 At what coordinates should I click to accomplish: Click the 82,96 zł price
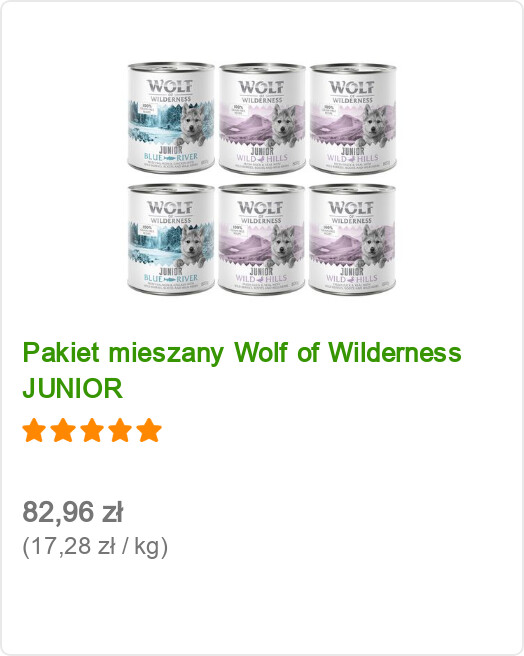pos(72,512)
